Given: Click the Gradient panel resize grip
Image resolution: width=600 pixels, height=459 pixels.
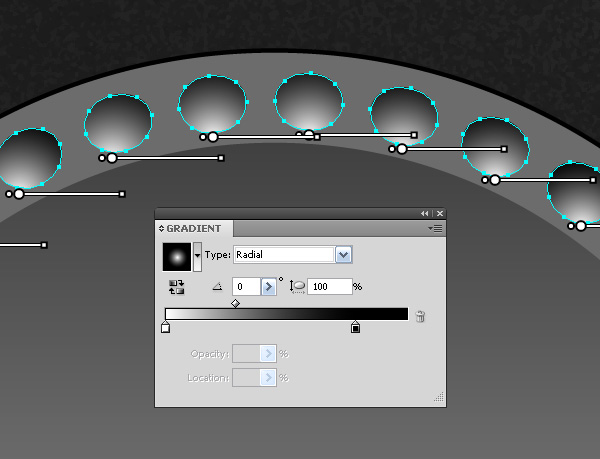Looking at the screenshot, I should 439,397.
